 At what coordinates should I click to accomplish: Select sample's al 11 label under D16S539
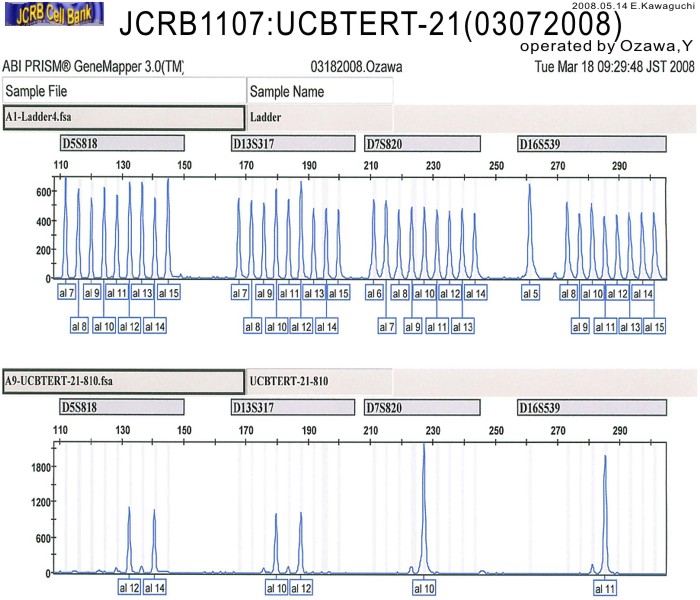click(x=605, y=587)
